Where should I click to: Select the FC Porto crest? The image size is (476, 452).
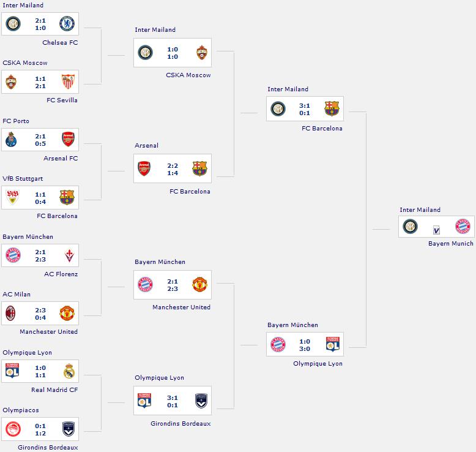point(13,140)
